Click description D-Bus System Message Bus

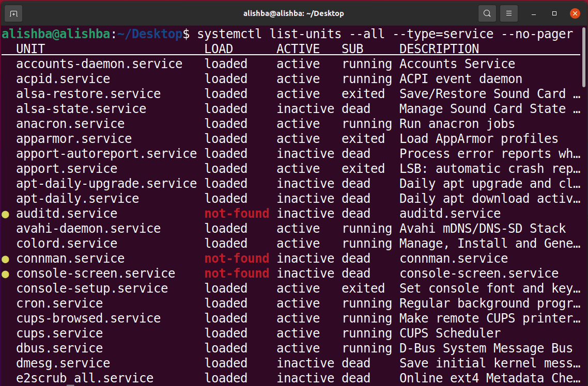(x=486, y=348)
